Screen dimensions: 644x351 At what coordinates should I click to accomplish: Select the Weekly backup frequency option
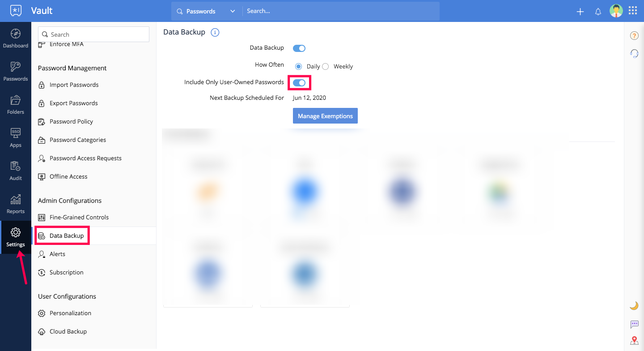(325, 66)
